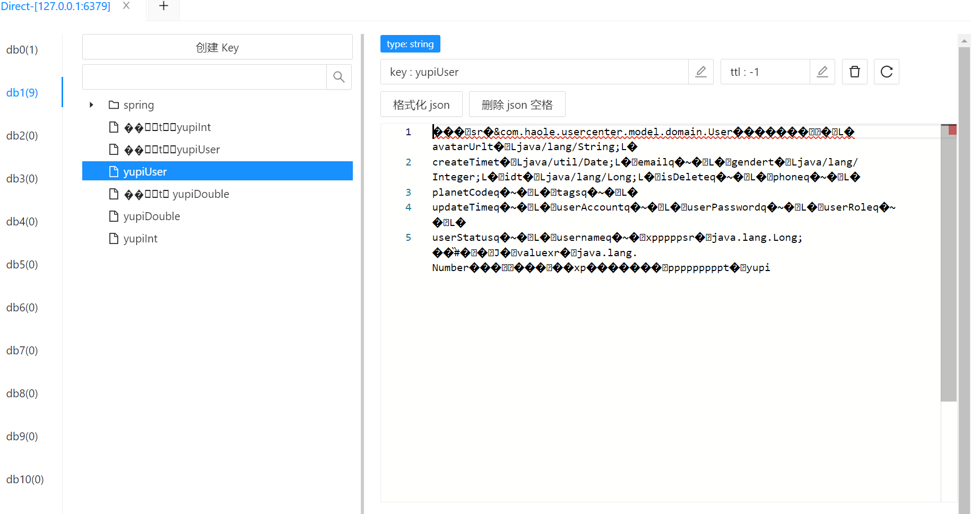Focus the key : yupiUser name field

coord(534,72)
